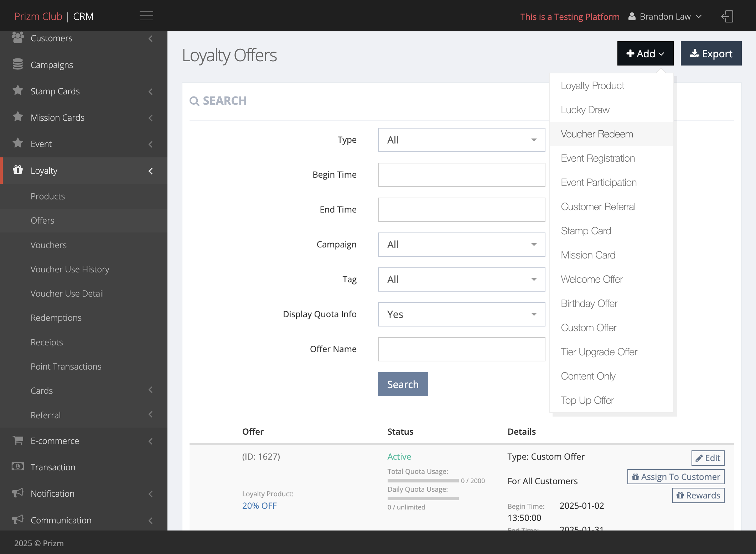Choose Tier Upgrade Offer menu entry
The height and width of the screenshot is (554, 756).
pos(611,352)
